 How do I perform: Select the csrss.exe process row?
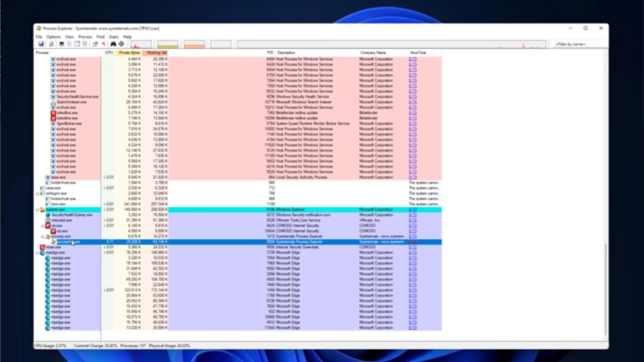tap(238, 188)
